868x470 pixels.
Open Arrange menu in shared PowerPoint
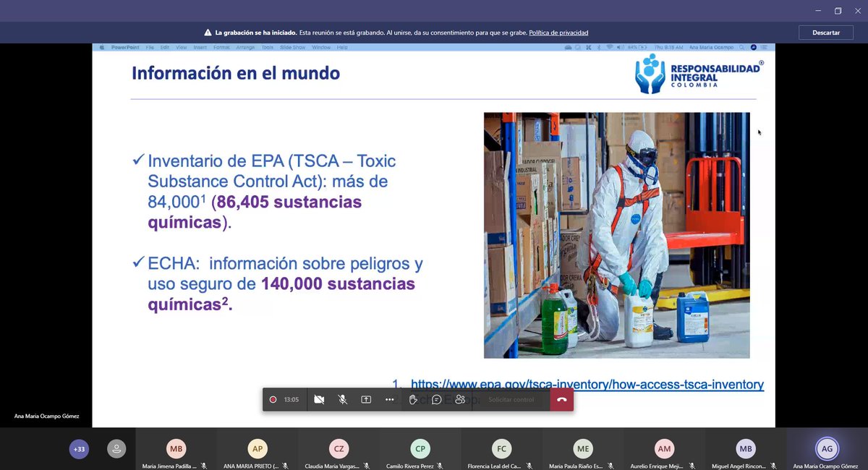pos(245,47)
